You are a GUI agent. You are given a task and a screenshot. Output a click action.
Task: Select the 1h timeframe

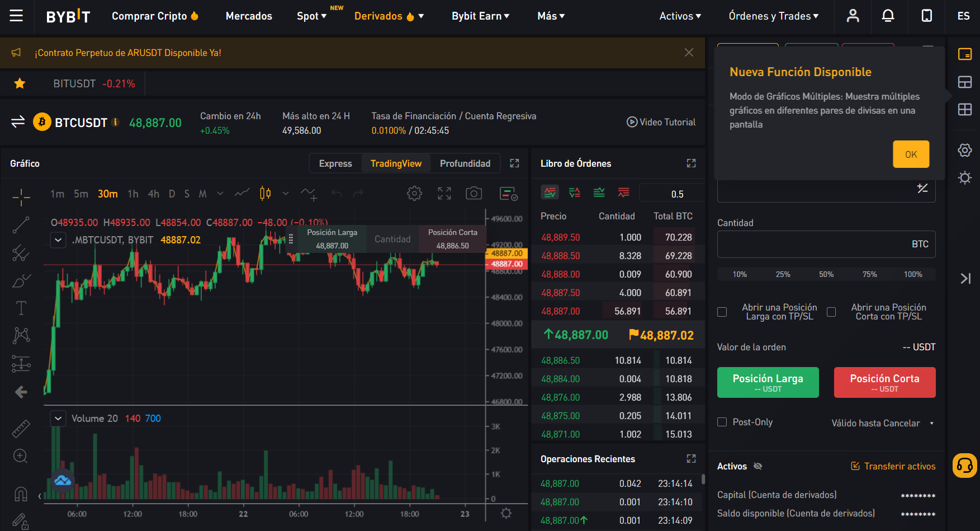click(133, 194)
